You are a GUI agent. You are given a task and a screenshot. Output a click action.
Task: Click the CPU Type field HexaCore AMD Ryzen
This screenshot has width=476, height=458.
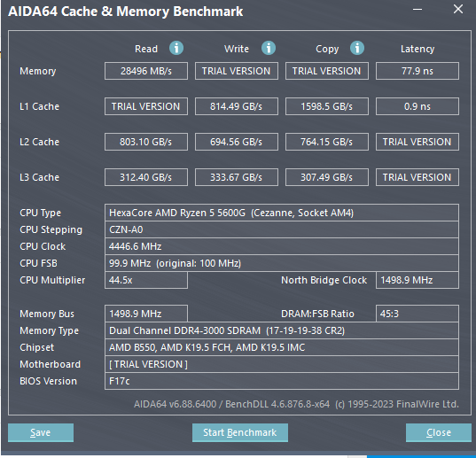point(281,213)
